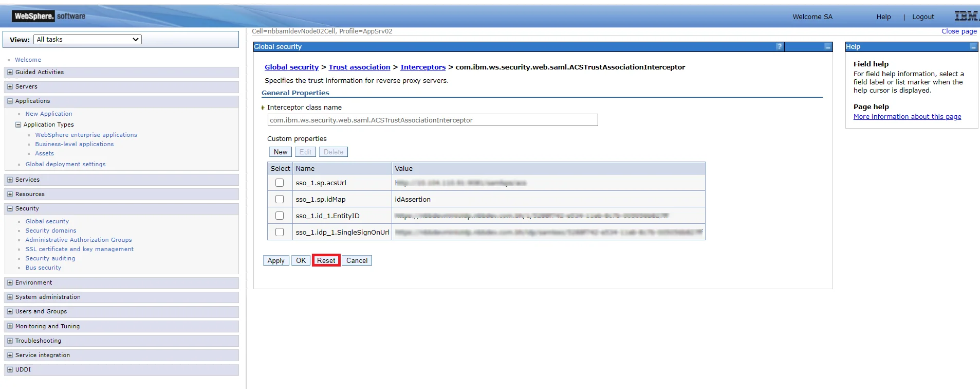Screen dimensions: 980x389
Task: Expand the System administration section
Action: pyautogui.click(x=10, y=297)
